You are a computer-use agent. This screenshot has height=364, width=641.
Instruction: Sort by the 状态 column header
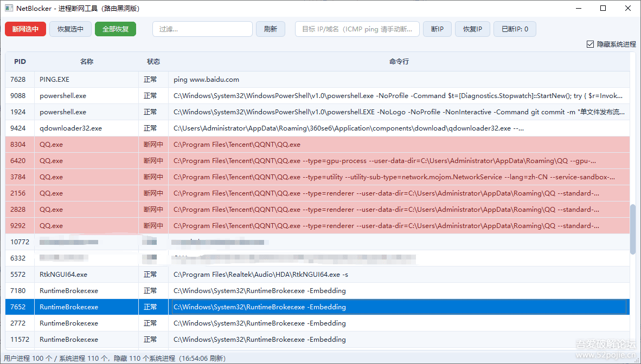[153, 62]
